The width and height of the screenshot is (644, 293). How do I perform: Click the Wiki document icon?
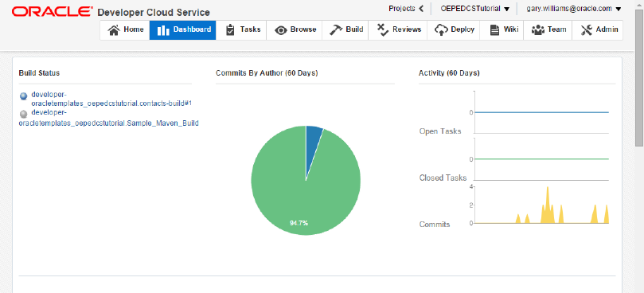tap(495, 30)
